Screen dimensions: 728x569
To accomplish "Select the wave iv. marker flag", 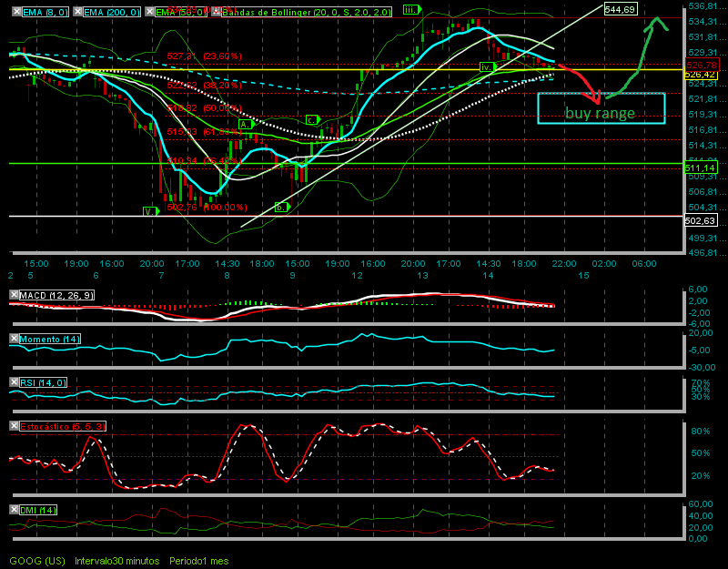I will click(x=488, y=66).
